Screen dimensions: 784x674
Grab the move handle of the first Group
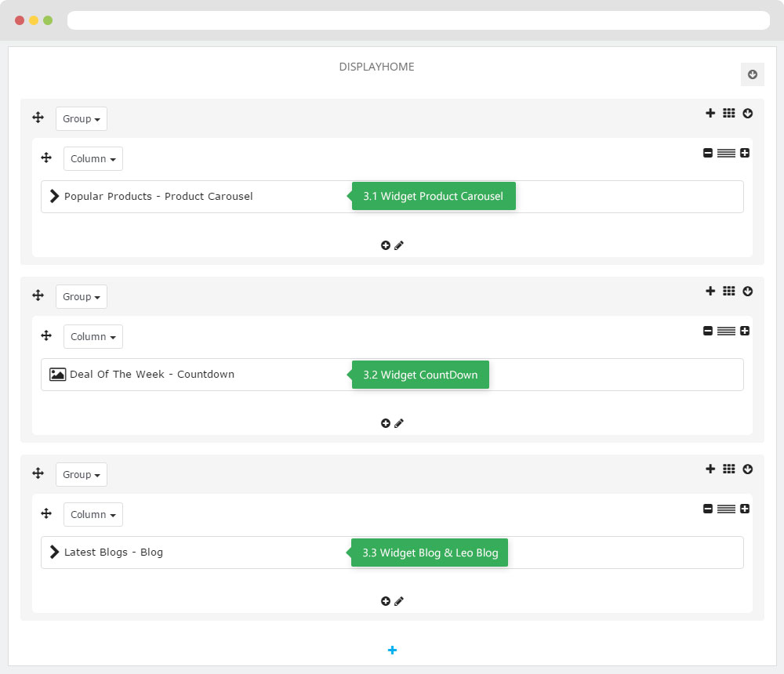pos(38,118)
